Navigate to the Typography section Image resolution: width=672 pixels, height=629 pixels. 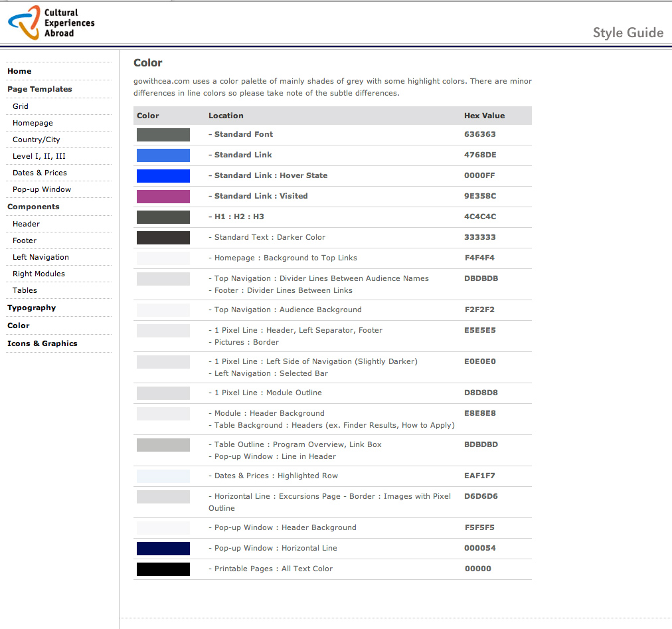tap(31, 308)
